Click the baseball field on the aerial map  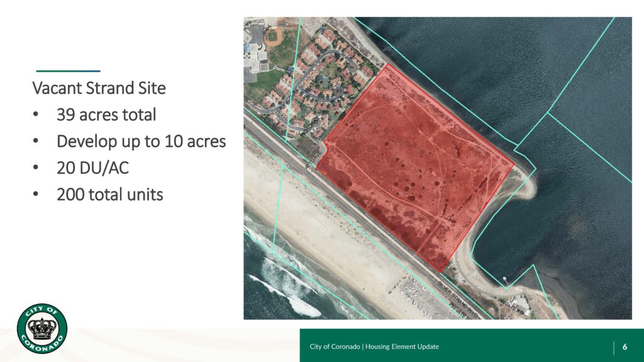pos(274,38)
